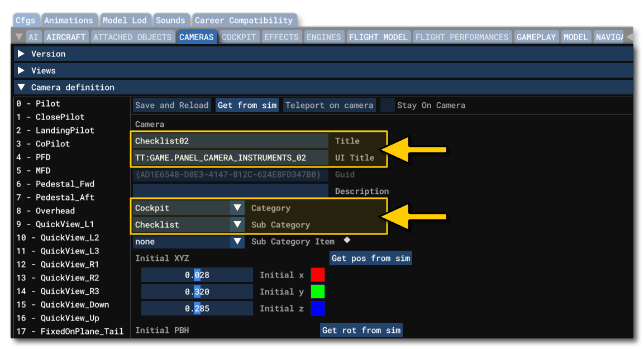The width and height of the screenshot is (644, 349).
Task: Click the Get from sim button
Action: coord(247,105)
